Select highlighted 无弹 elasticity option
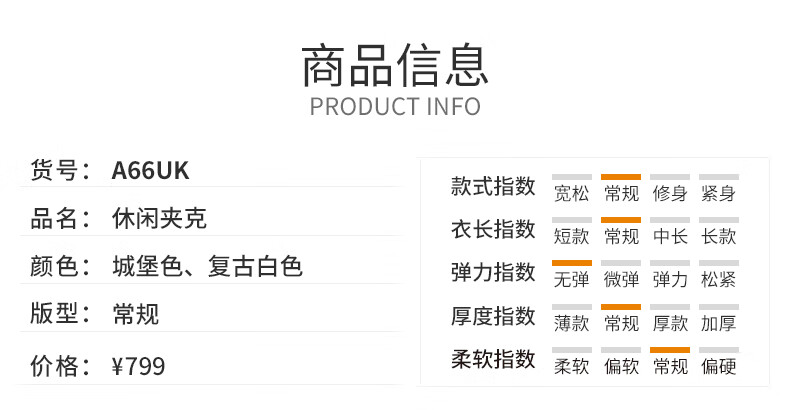The height and width of the screenshot is (410, 790). pos(571,280)
